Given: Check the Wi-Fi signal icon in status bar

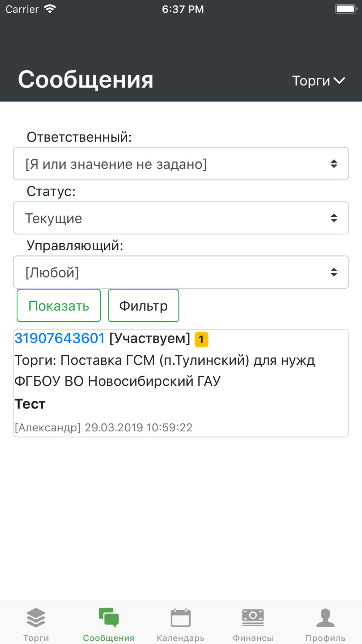Looking at the screenshot, I should coord(50,9).
